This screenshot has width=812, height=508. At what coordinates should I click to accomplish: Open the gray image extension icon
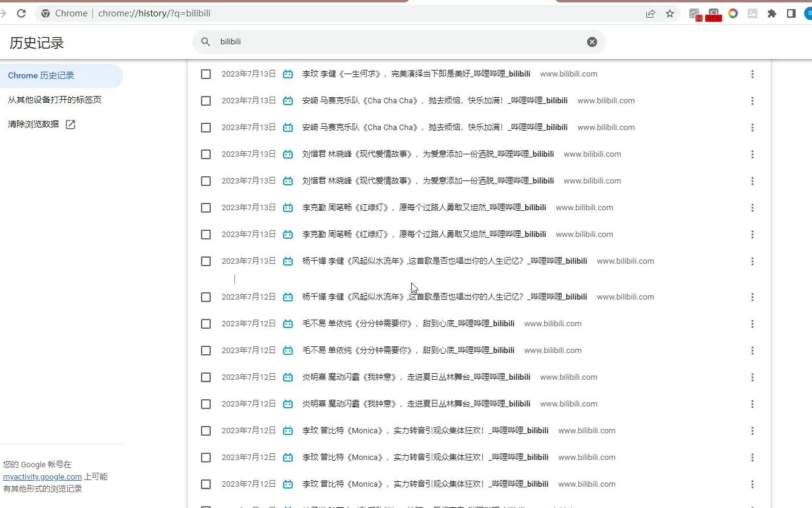[x=752, y=13]
